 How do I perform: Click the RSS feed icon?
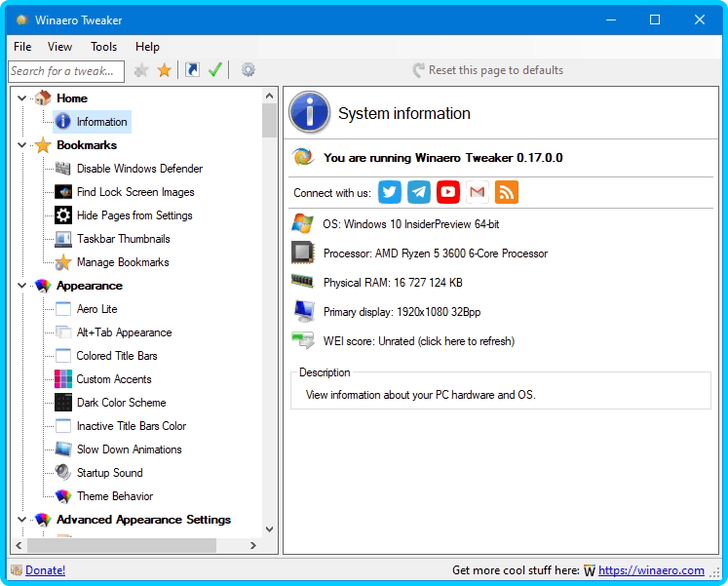pos(507,192)
